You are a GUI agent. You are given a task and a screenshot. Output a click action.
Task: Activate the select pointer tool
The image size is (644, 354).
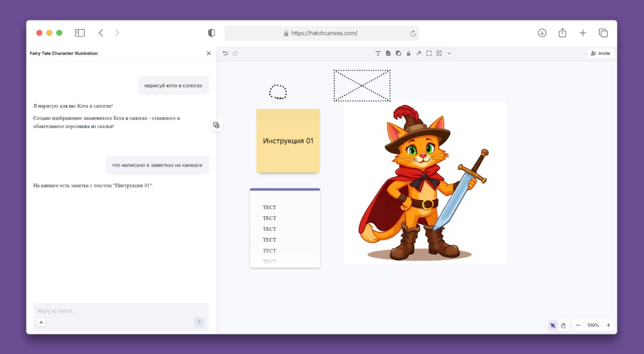553,325
